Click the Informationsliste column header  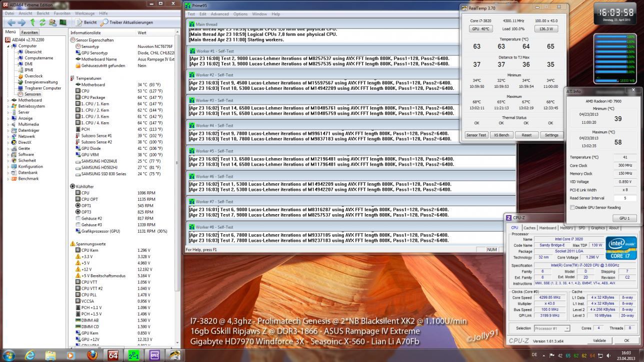pyautogui.click(x=101, y=32)
